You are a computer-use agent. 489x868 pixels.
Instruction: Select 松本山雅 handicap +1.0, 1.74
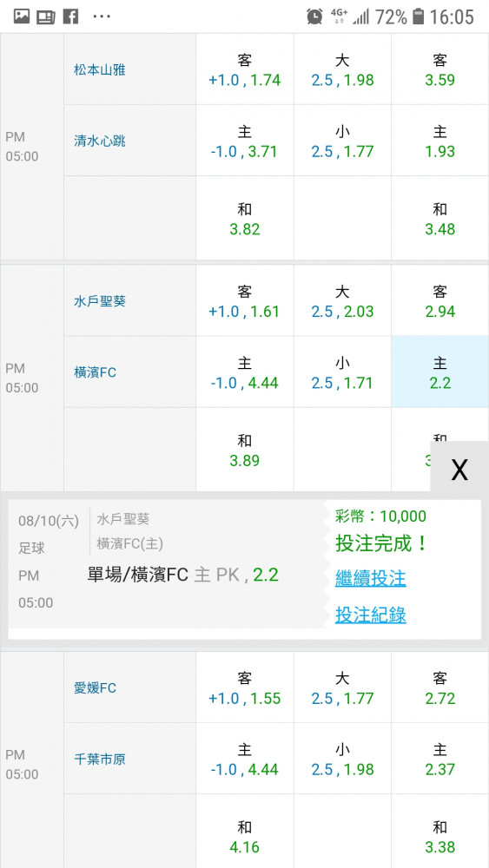(x=244, y=69)
